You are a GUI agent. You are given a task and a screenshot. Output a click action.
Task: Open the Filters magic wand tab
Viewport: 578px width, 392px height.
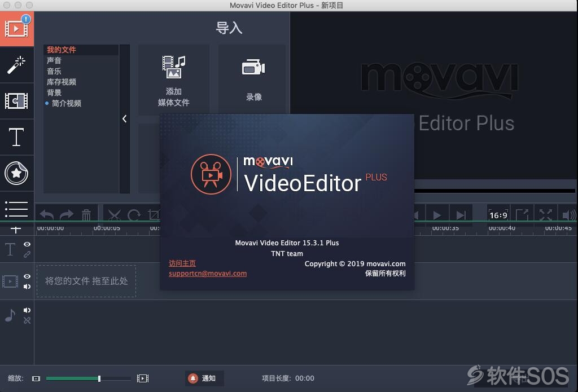point(16,65)
